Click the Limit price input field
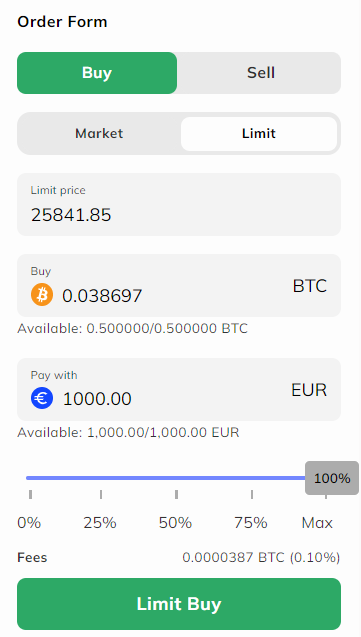The image size is (361, 637). click(x=179, y=204)
